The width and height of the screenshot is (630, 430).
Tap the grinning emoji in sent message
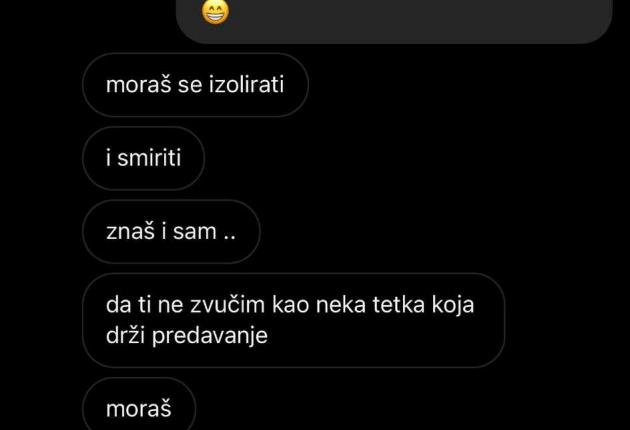(215, 12)
